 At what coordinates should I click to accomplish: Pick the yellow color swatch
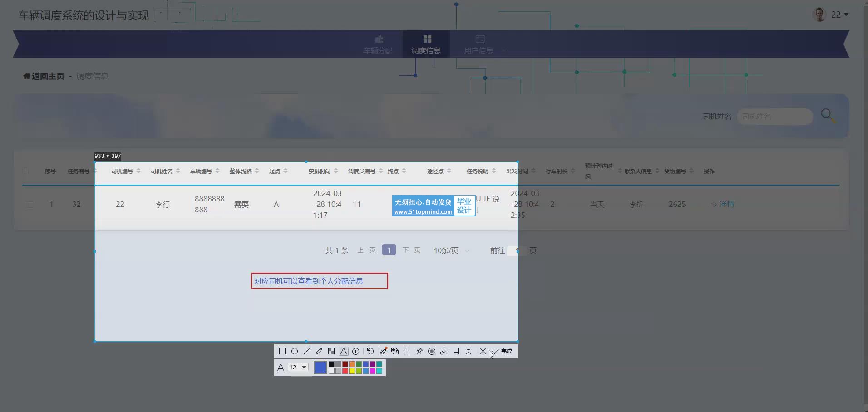click(x=352, y=371)
